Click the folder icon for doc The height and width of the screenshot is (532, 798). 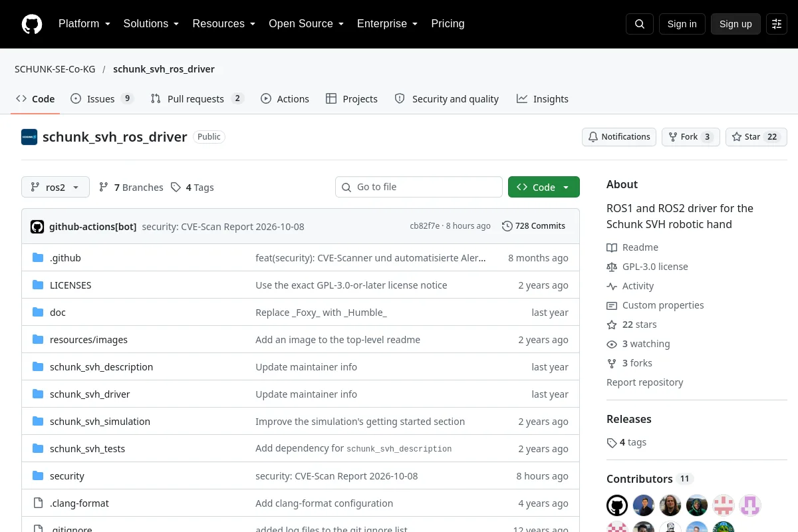tap(38, 313)
